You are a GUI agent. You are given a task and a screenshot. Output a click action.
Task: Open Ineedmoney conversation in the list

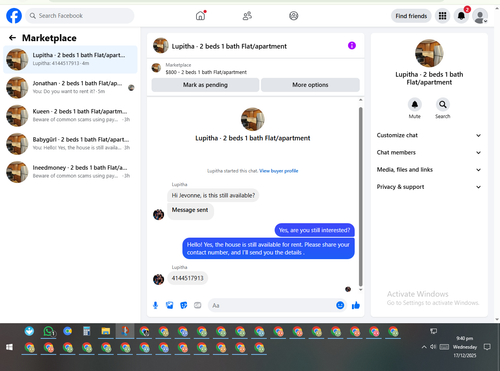click(x=70, y=172)
